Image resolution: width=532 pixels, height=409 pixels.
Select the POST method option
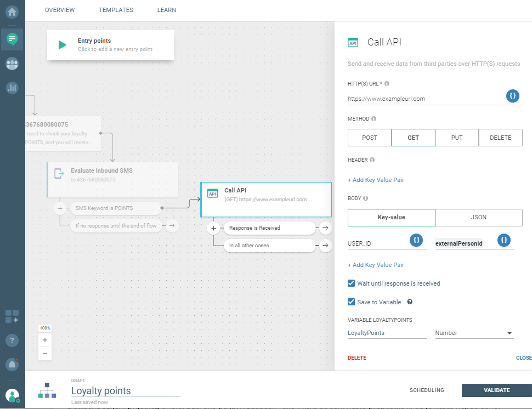click(370, 138)
